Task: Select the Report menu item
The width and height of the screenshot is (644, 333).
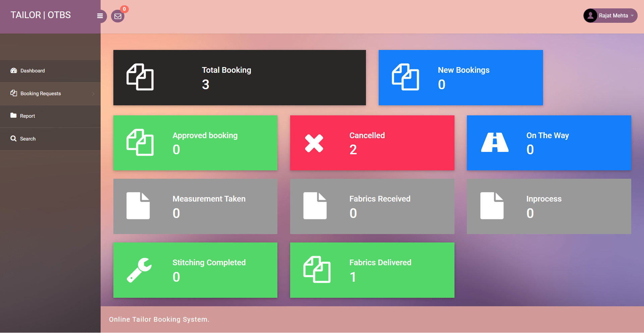Action: tap(28, 116)
